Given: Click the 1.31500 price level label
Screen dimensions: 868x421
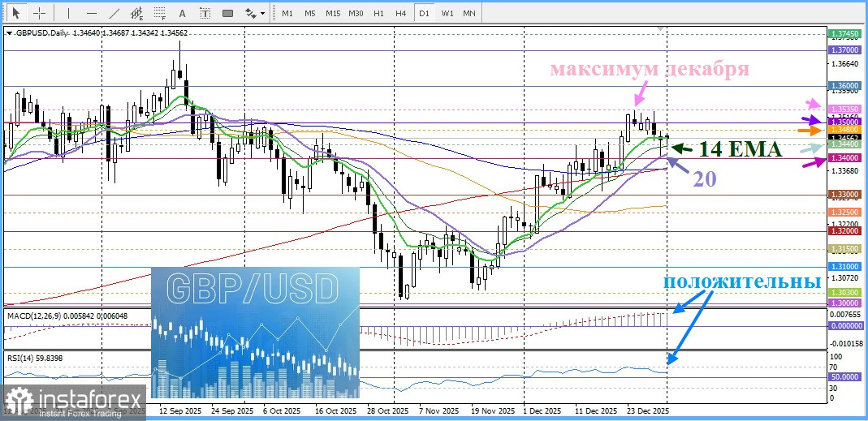Looking at the screenshot, I should coord(844,250).
